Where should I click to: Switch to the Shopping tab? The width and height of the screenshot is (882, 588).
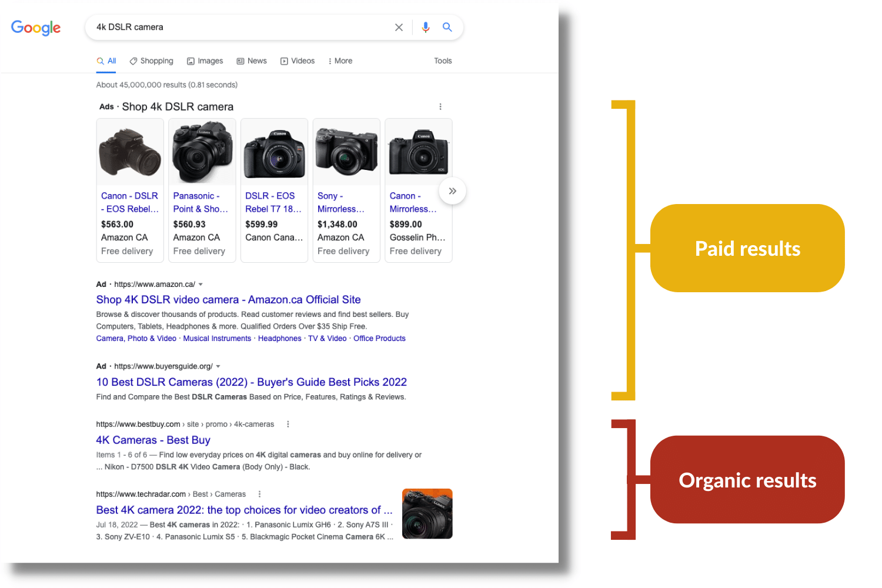[x=151, y=61]
